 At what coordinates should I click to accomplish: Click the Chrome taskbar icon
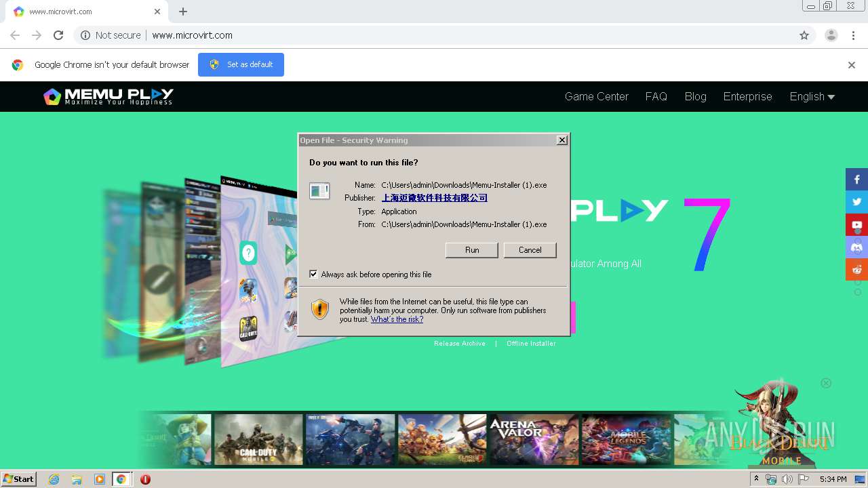tap(121, 479)
